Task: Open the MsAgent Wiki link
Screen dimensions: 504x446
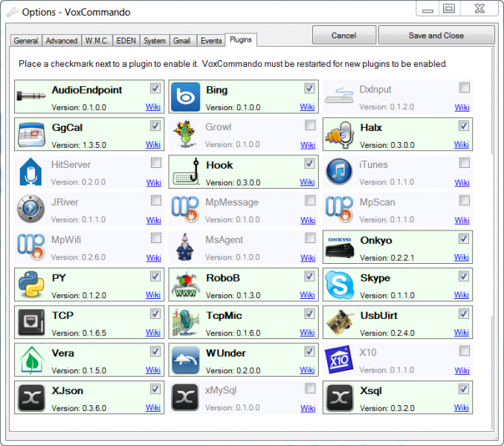Action: 308,257
